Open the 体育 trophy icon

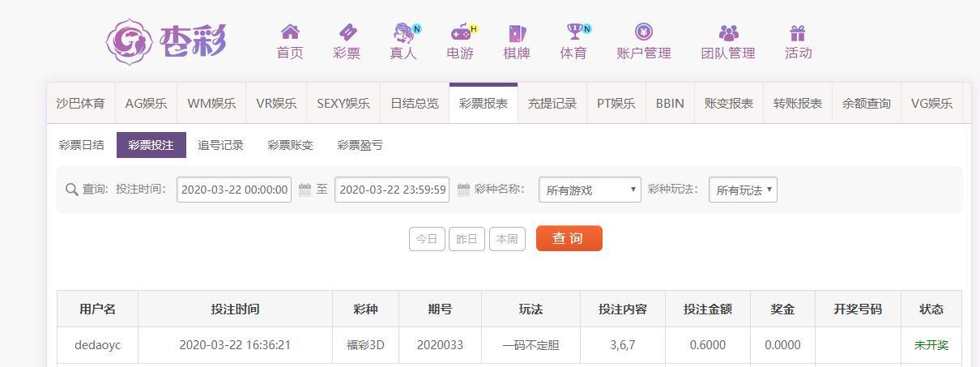575,32
